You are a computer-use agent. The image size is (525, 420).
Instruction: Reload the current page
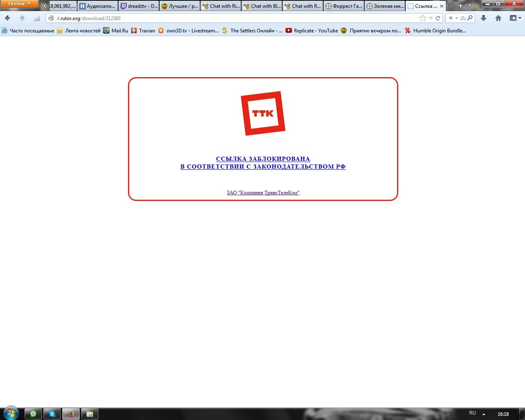point(438,18)
